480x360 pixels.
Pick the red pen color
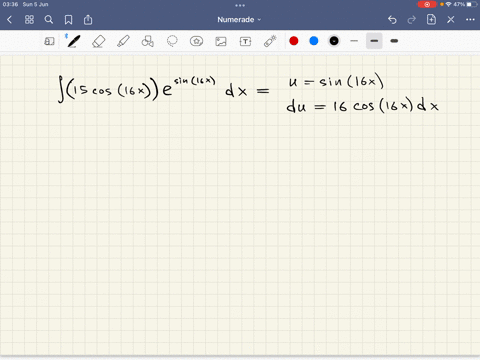point(294,41)
